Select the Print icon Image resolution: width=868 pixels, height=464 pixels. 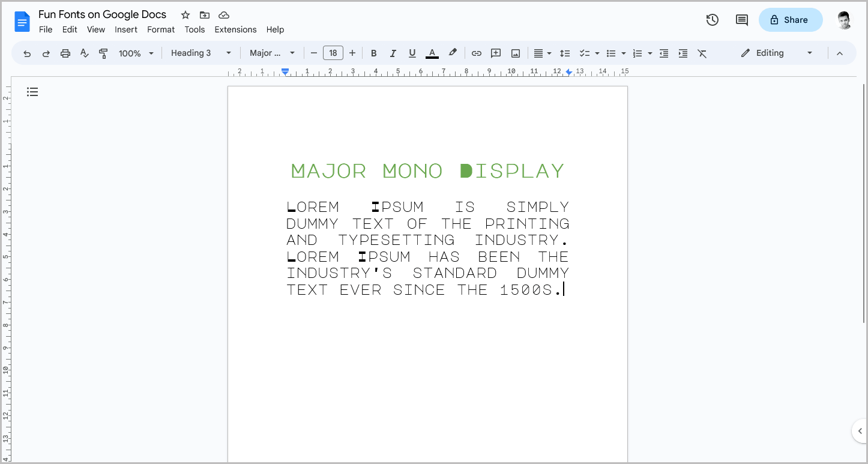pyautogui.click(x=65, y=53)
